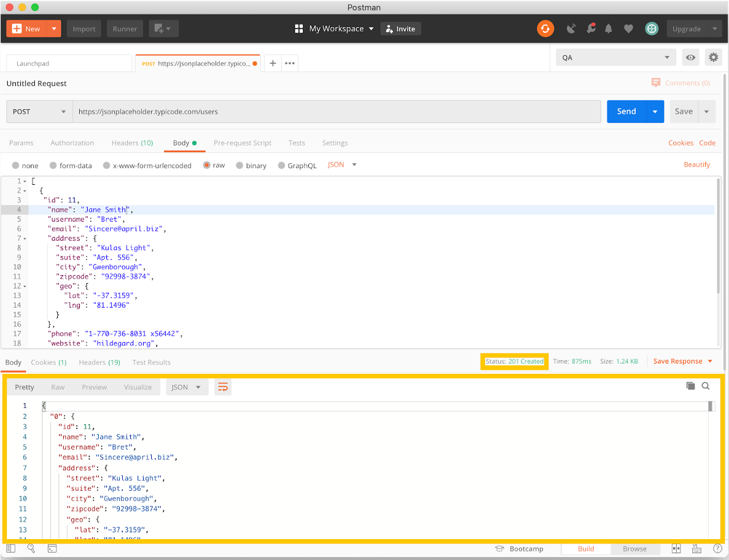This screenshot has height=560, width=729.
Task: Click the orange sync icon
Action: click(545, 28)
